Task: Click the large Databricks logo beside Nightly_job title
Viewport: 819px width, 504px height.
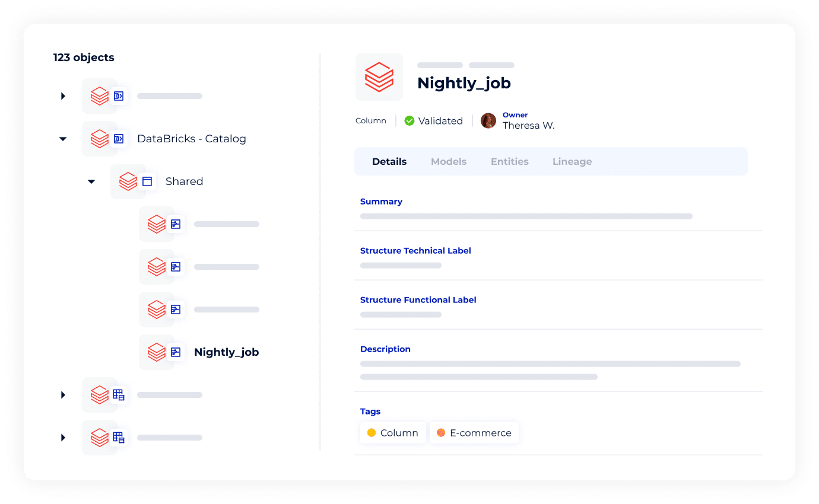Action: tap(379, 77)
